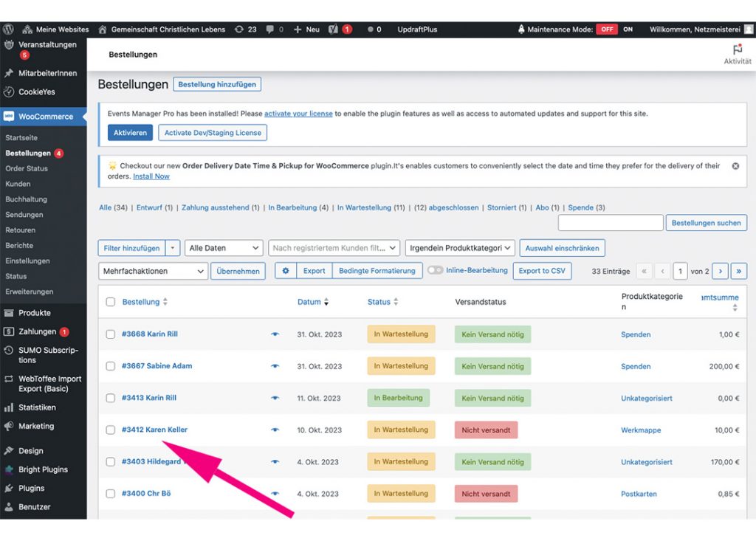The width and height of the screenshot is (756, 541).
Task: Preview order #3668 with eye icon
Action: 275,334
